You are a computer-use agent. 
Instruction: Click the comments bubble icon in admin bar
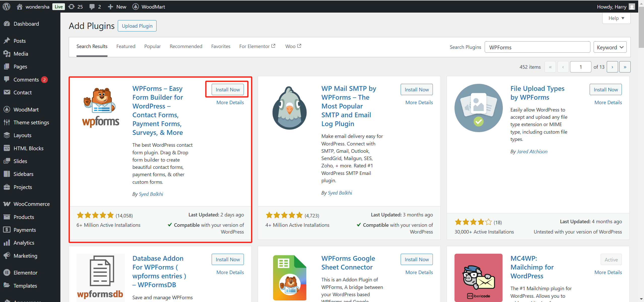[x=92, y=7]
